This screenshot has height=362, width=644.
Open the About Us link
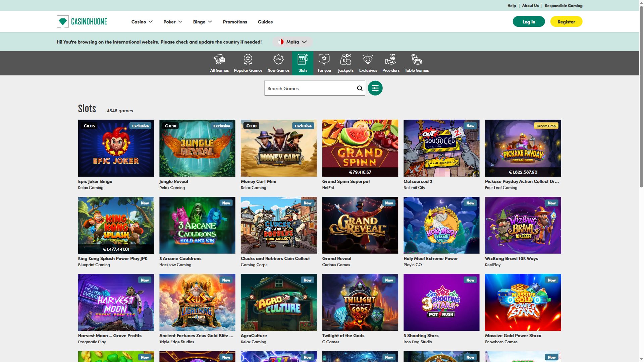click(x=530, y=6)
